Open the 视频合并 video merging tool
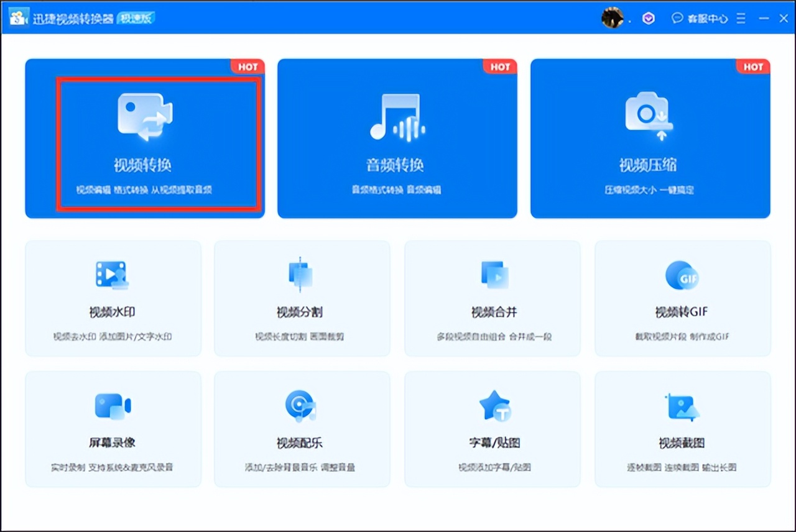The width and height of the screenshot is (796, 532). [x=493, y=298]
